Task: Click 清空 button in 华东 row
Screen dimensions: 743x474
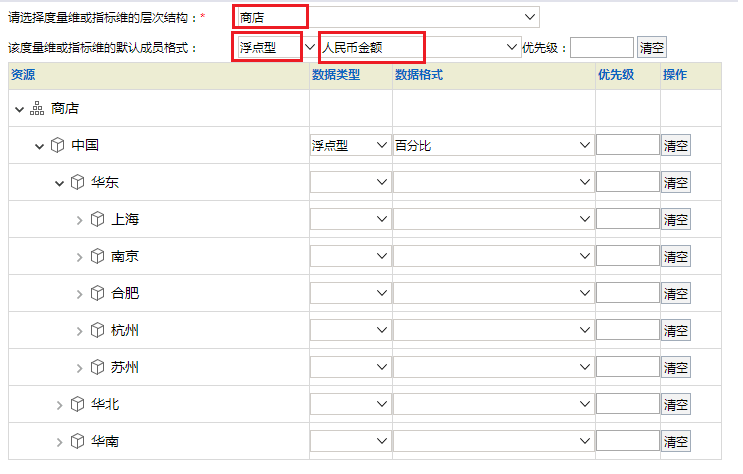Action: [x=676, y=182]
